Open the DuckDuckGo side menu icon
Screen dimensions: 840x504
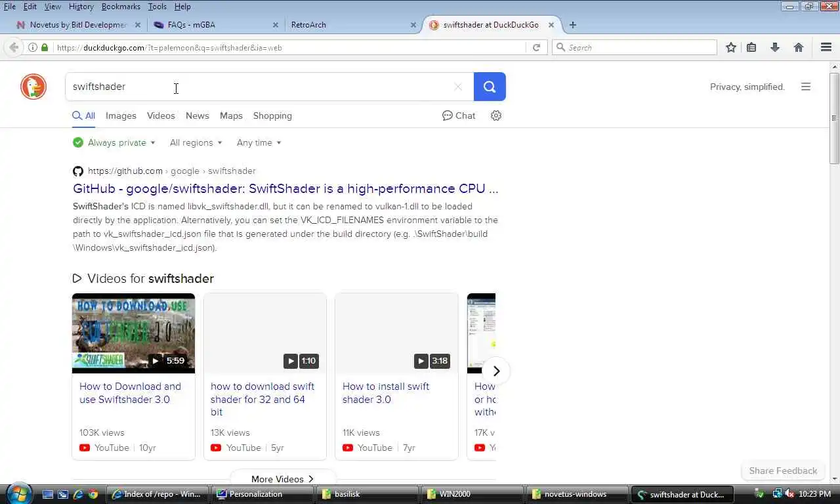(806, 87)
